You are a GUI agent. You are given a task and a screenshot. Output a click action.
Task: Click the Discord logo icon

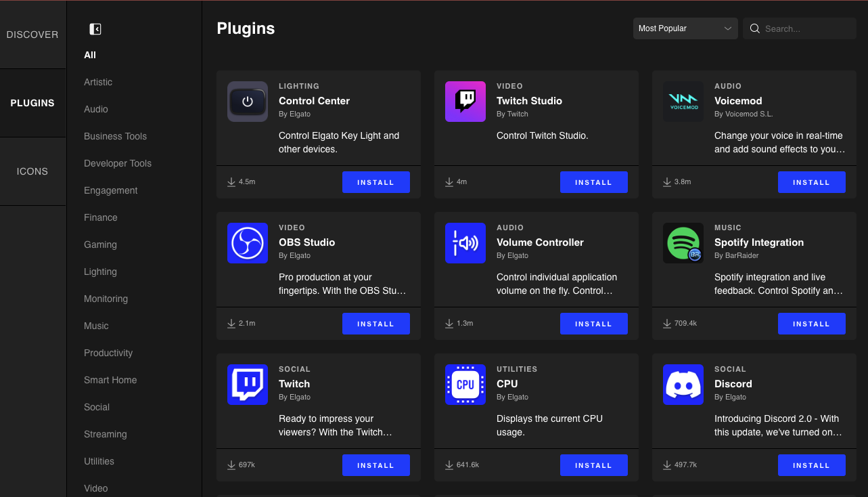click(683, 385)
